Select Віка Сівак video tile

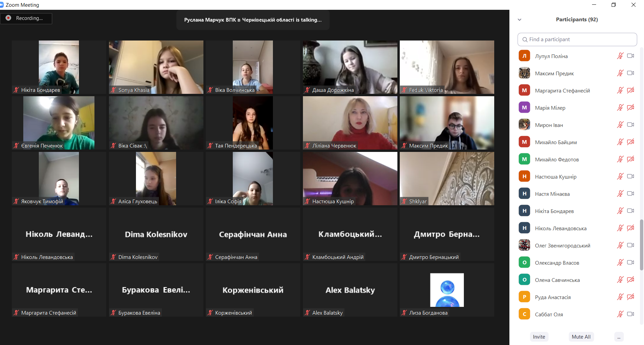click(x=156, y=123)
